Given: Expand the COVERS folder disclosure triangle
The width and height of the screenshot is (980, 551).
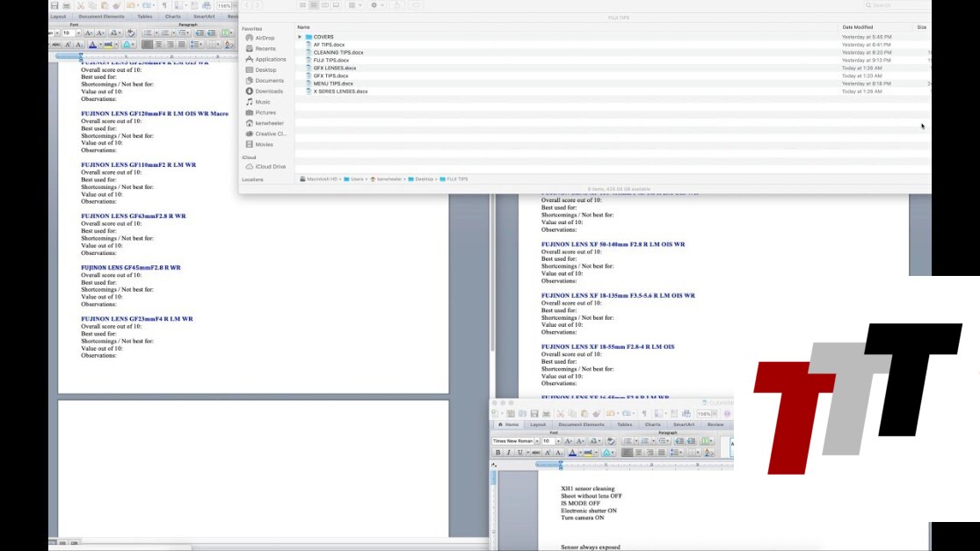Looking at the screenshot, I should tap(300, 37).
